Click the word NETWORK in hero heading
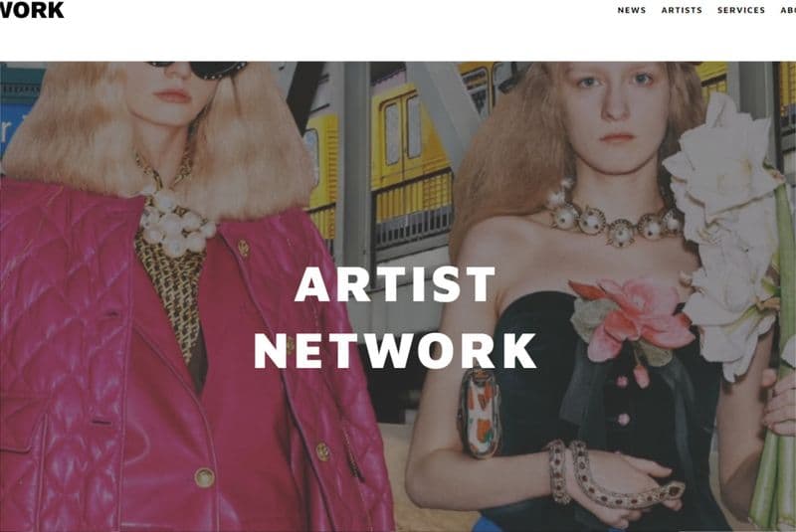The height and width of the screenshot is (532, 796). (394, 350)
